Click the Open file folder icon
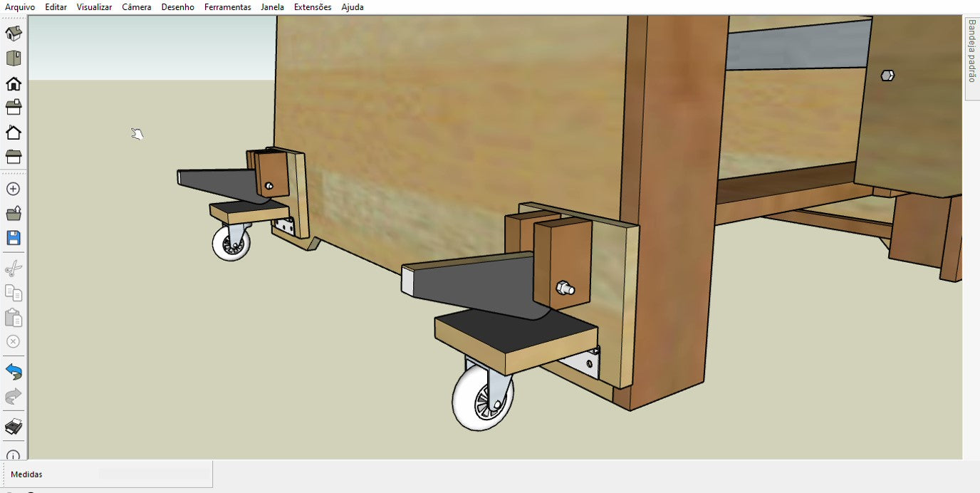The width and height of the screenshot is (980, 493). (x=14, y=213)
